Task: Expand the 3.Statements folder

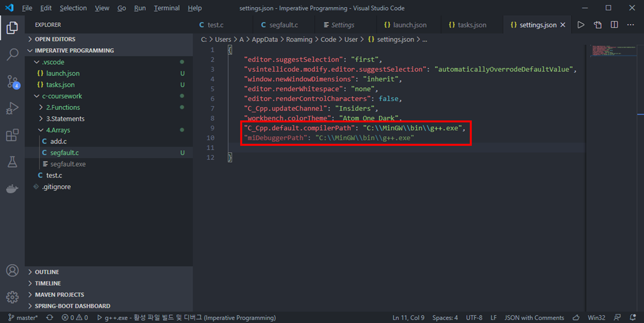Action: coord(109,119)
